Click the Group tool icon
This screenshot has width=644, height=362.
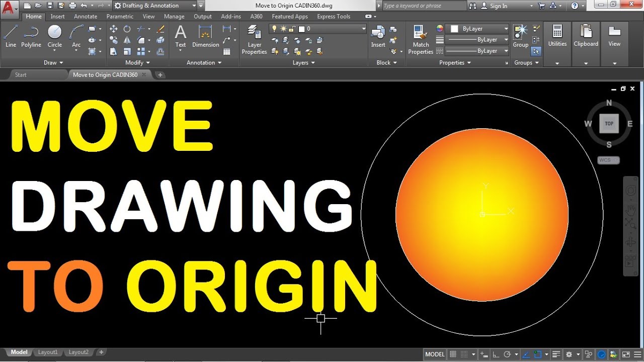point(521,36)
